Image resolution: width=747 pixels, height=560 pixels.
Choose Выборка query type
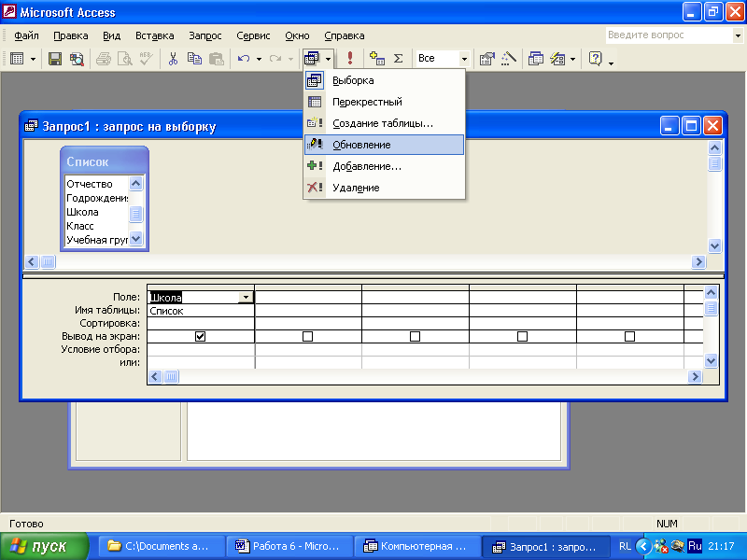click(384, 80)
